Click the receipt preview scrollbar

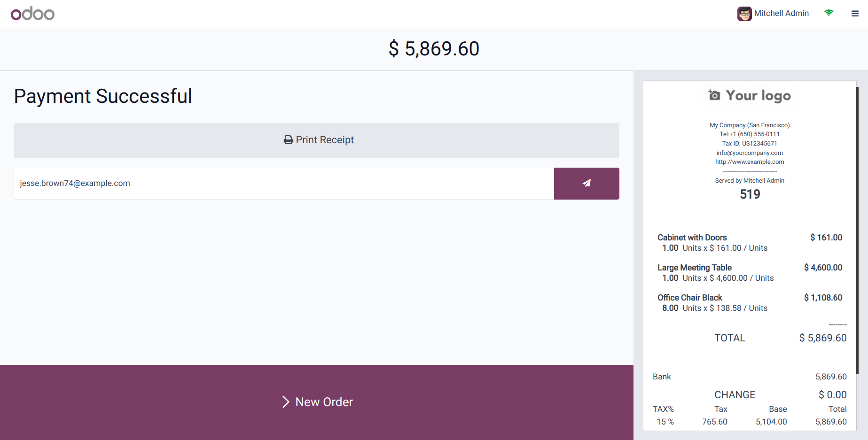tap(857, 230)
